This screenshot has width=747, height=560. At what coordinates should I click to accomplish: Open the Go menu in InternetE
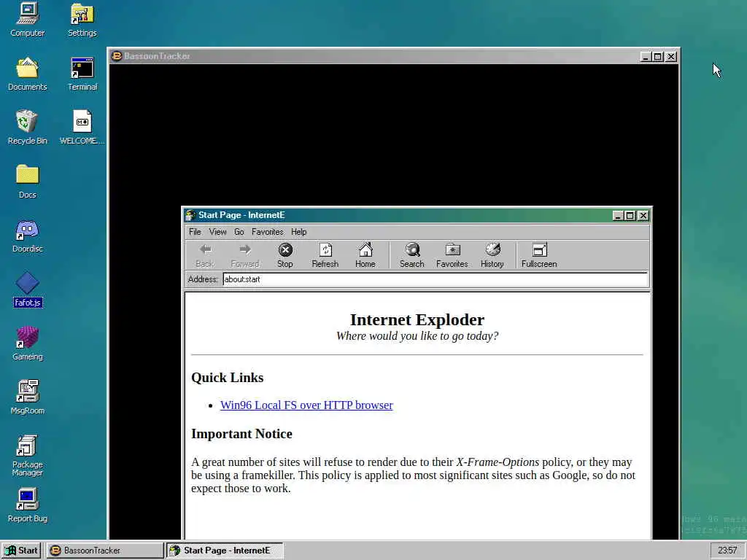tap(239, 232)
